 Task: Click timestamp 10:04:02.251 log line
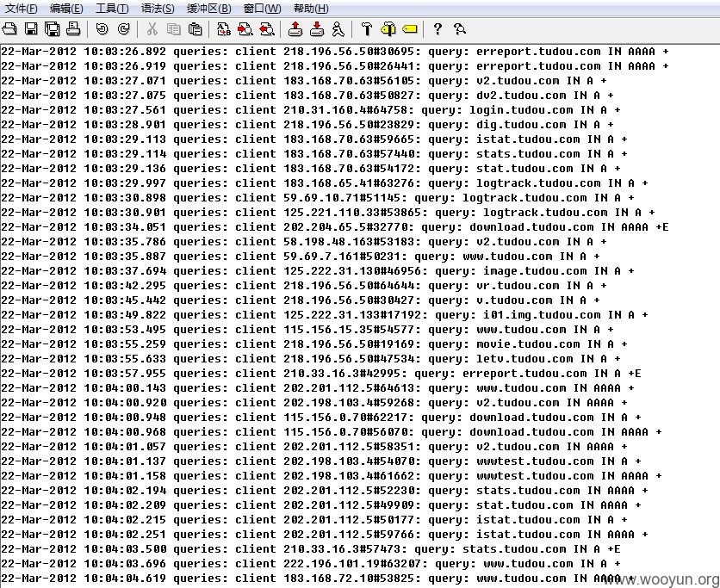[x=124, y=535]
